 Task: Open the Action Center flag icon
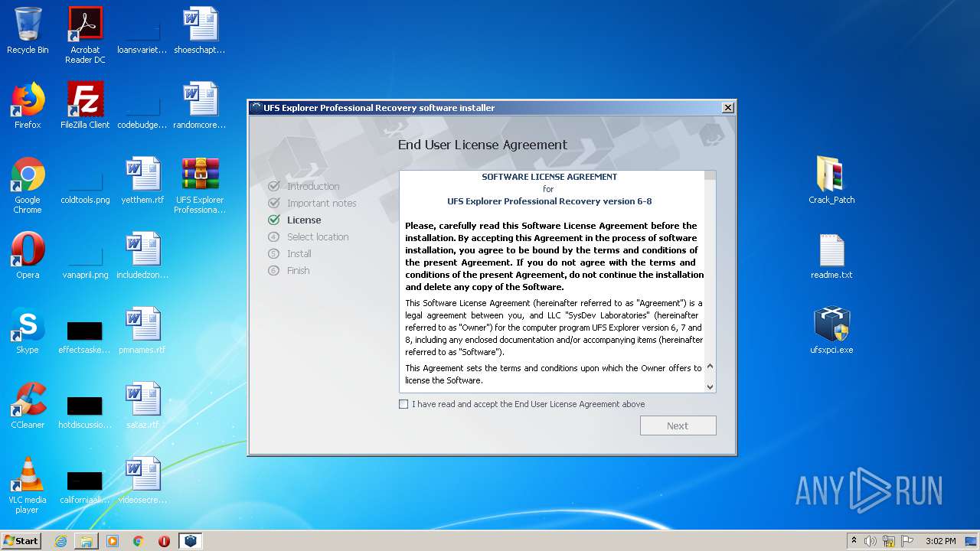point(907,541)
